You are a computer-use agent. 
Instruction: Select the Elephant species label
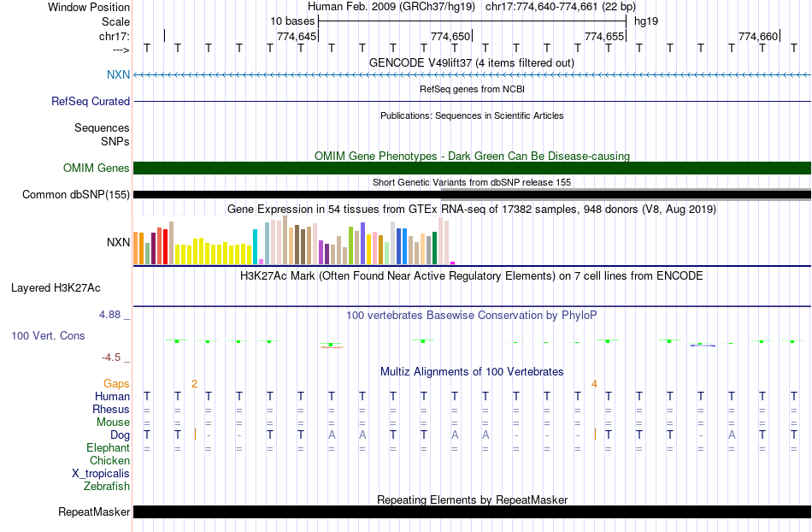[x=108, y=447]
